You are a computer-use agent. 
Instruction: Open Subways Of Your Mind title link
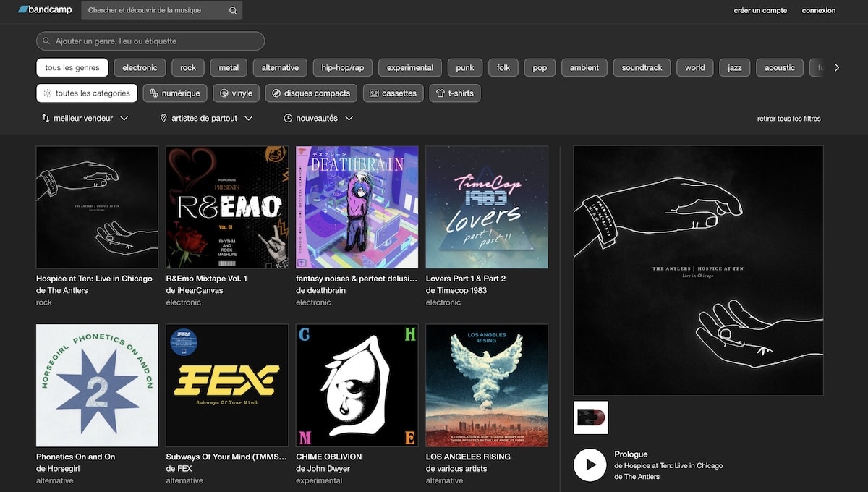227,457
